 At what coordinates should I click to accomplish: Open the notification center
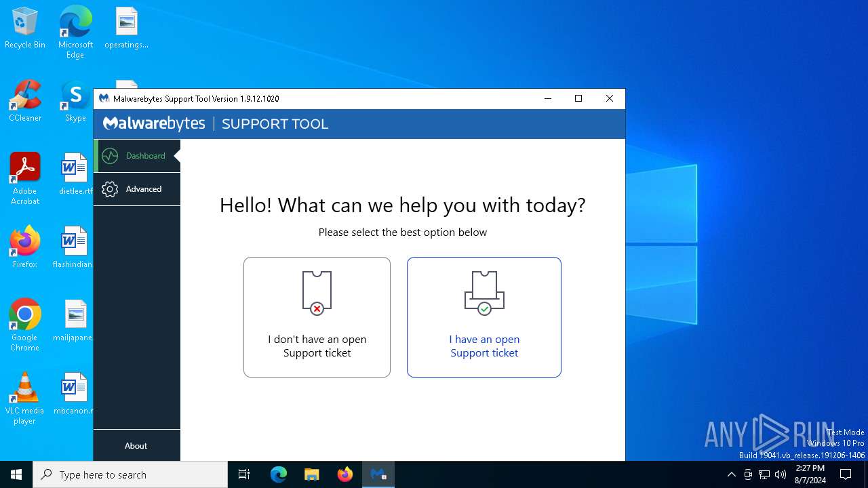point(846,474)
